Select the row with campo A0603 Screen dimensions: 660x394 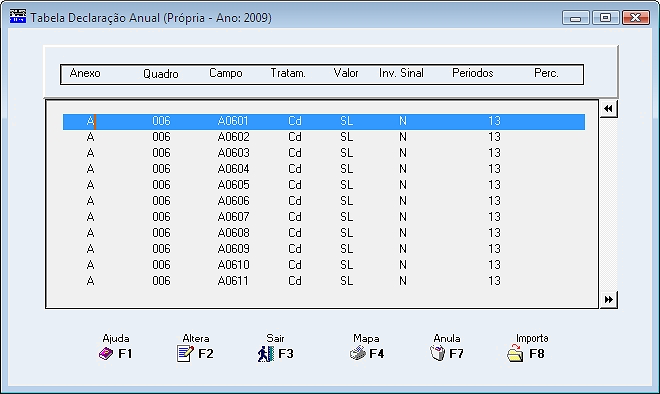(x=324, y=153)
